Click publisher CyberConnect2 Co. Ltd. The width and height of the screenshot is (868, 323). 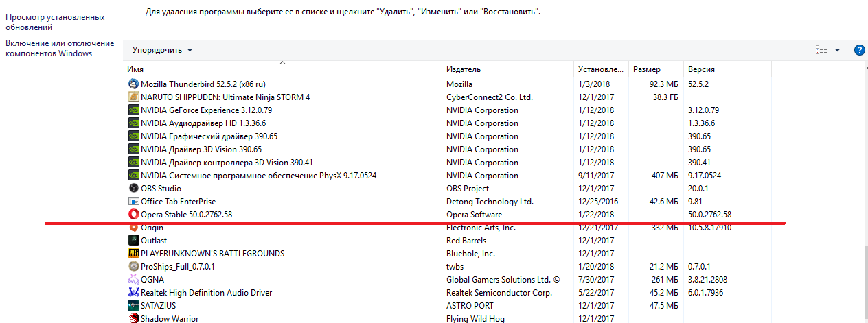click(490, 97)
